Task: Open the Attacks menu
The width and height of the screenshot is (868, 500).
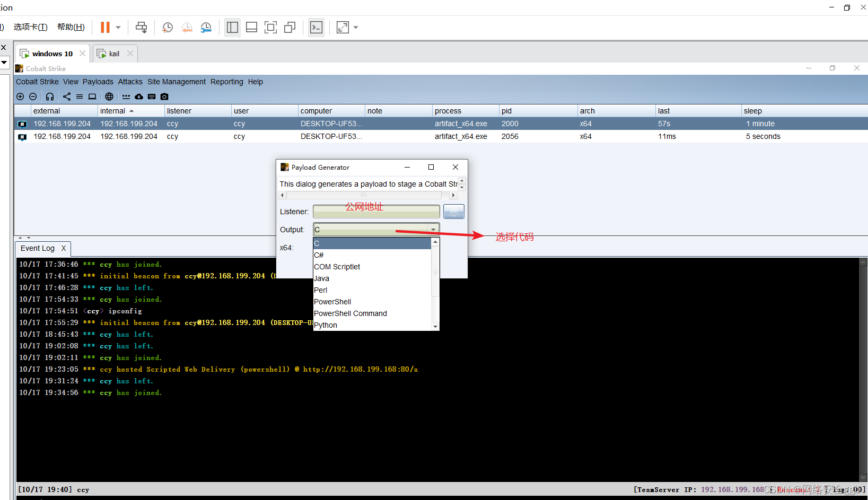Action: click(130, 82)
